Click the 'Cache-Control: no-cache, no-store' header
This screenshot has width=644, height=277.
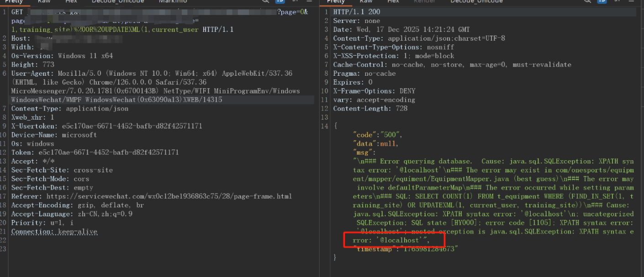click(452, 64)
